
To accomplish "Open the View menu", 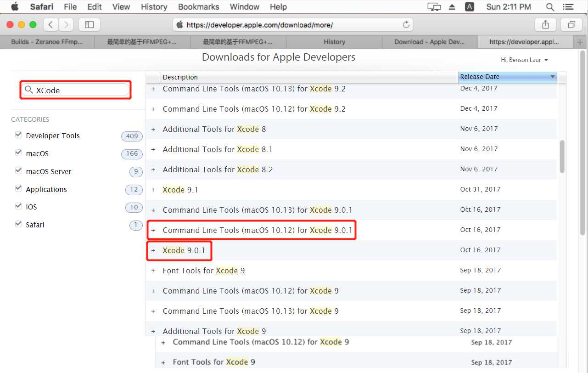I will pos(121,7).
